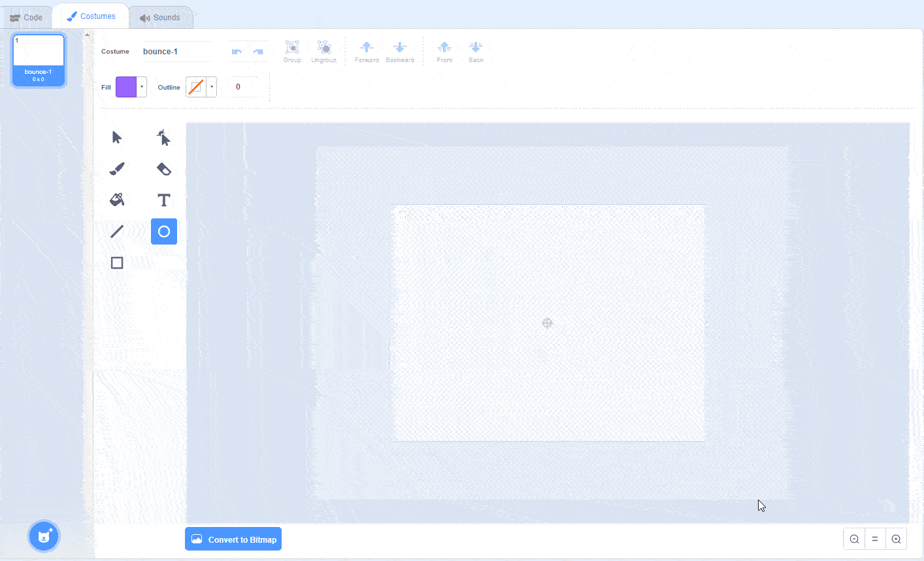The image size is (924, 561).
Task: Click Convert to Bitmap
Action: pyautogui.click(x=233, y=539)
